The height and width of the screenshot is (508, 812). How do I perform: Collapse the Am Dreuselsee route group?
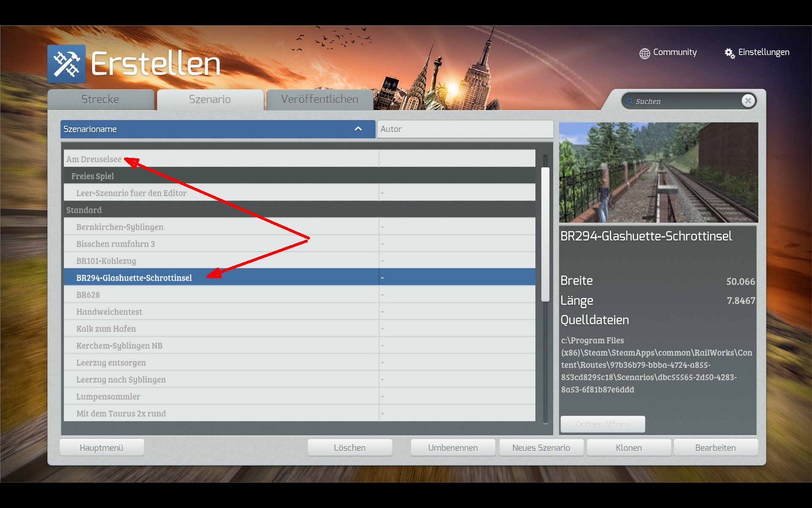point(94,159)
